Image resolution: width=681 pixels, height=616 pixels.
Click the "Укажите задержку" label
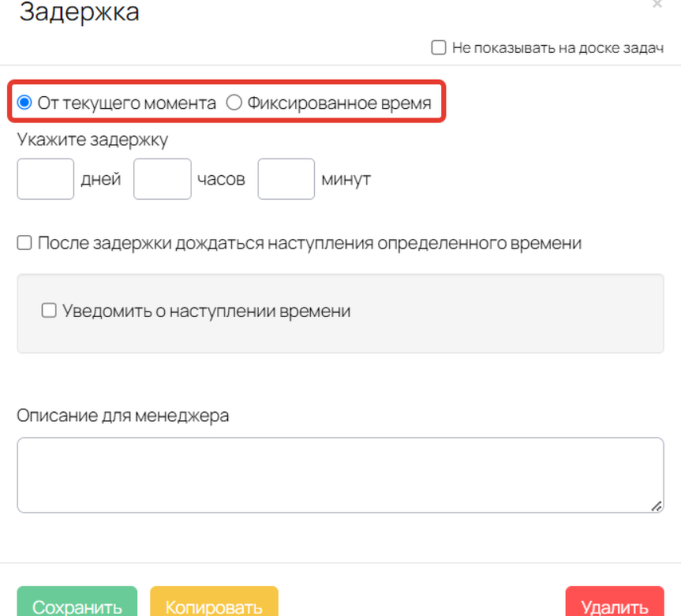coord(92,140)
